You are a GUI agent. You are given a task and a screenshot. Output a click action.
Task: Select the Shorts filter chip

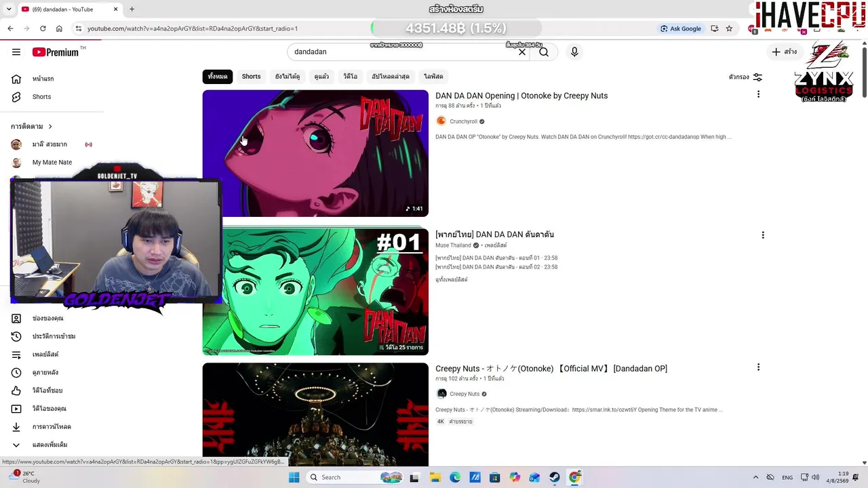(251, 77)
